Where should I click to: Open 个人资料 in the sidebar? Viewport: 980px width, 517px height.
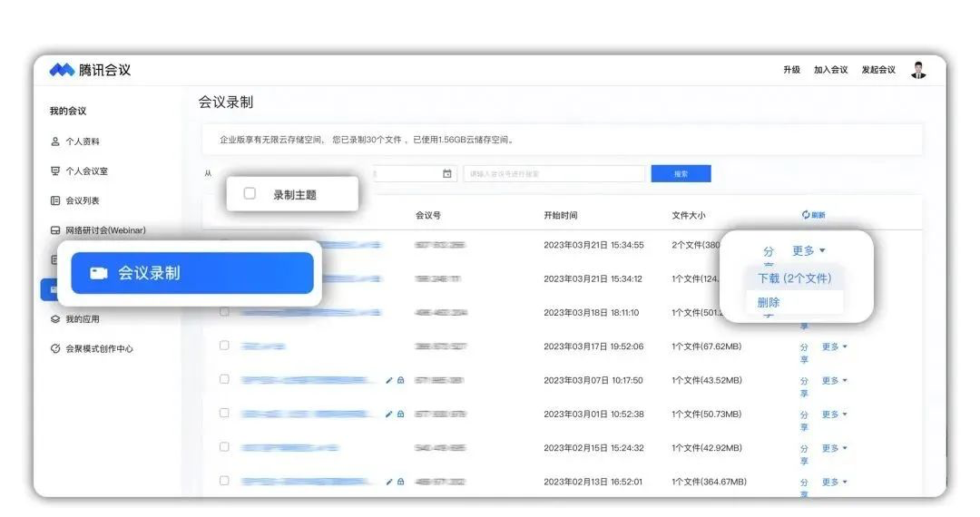[75, 141]
